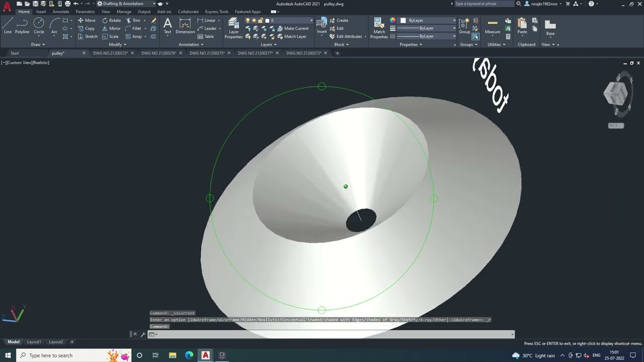This screenshot has width=644, height=362.
Task: Click the Erase tool icon
Action: (x=153, y=21)
